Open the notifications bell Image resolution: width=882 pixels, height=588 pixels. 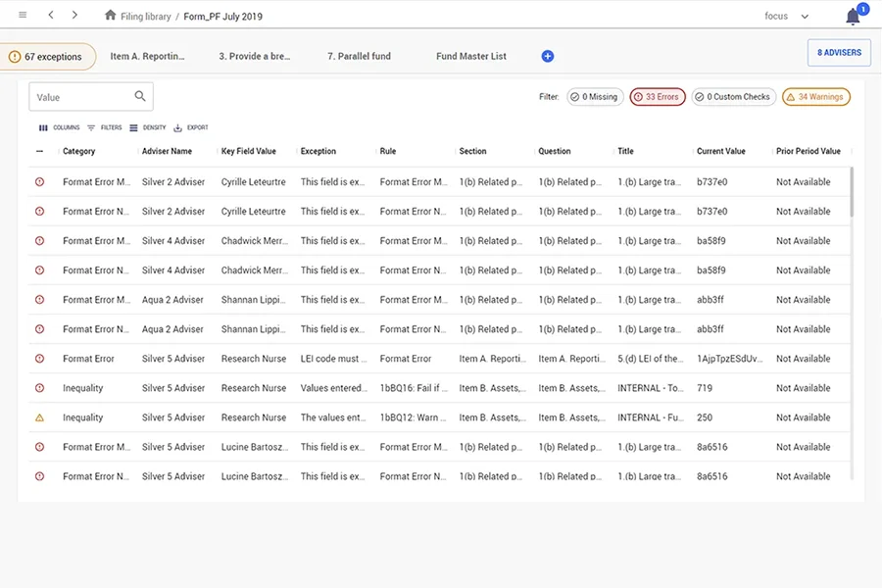coord(853,17)
